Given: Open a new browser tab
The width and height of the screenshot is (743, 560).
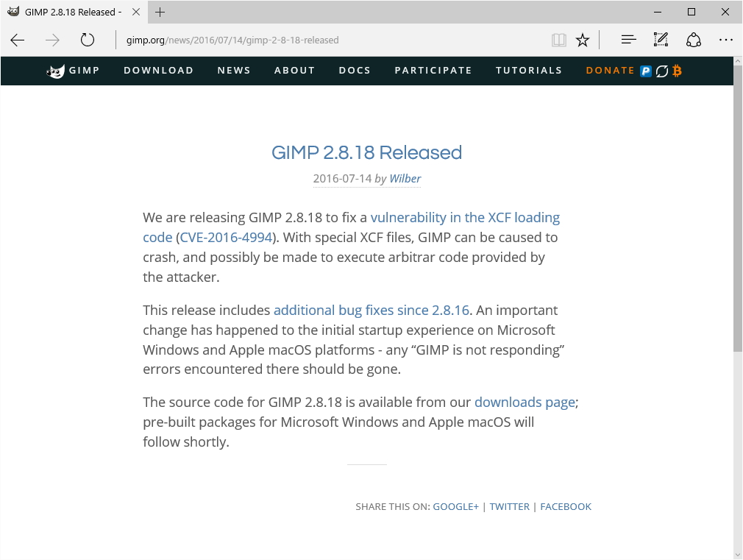Looking at the screenshot, I should coord(160,12).
